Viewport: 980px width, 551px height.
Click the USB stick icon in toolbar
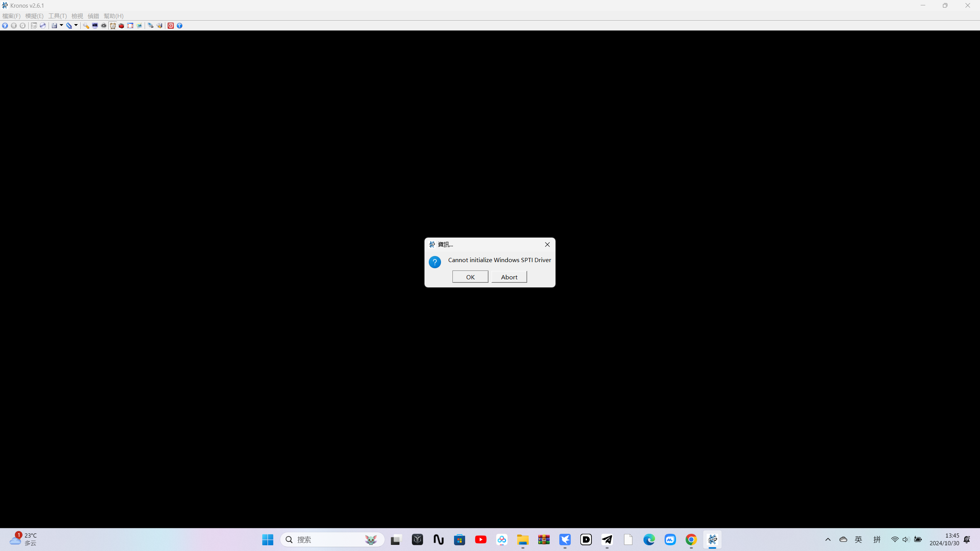coord(150,26)
